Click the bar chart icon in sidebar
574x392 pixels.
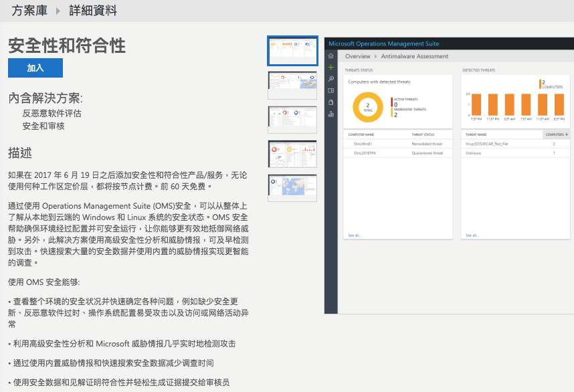[x=331, y=114]
